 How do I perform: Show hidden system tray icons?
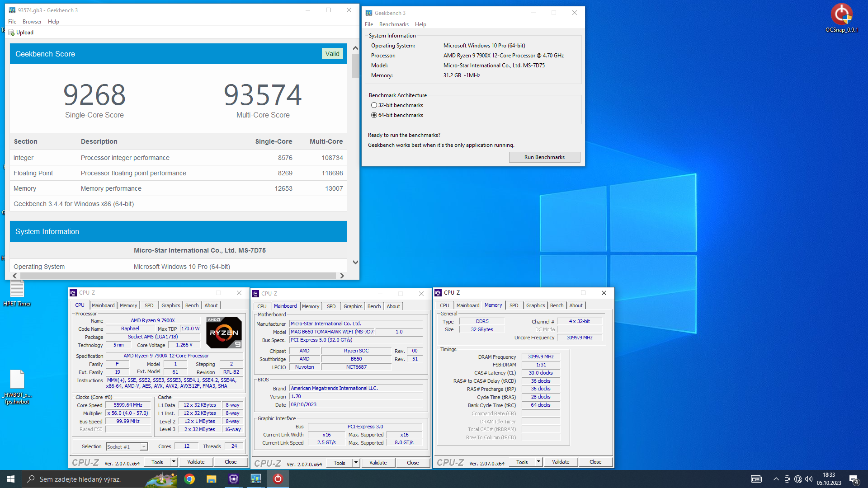click(x=776, y=479)
